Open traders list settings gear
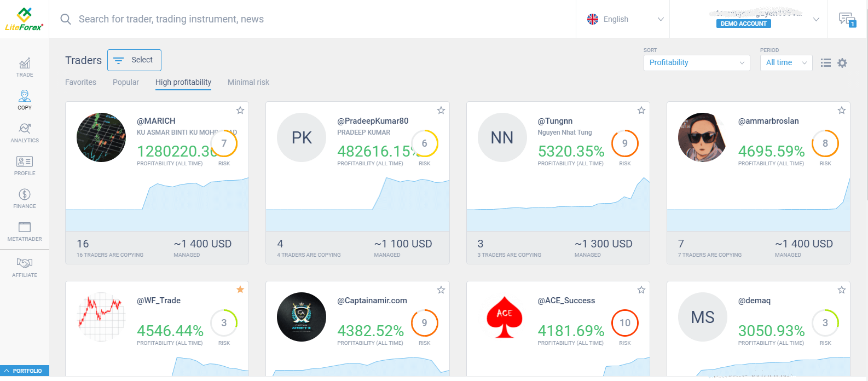This screenshot has width=868, height=381. [x=842, y=63]
